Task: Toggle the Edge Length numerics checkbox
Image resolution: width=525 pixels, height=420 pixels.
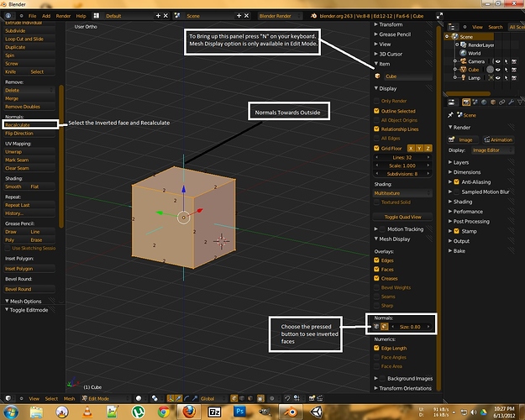Action: (376, 348)
